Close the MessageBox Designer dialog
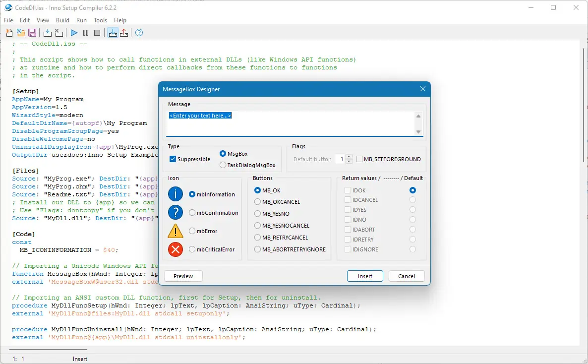 (x=422, y=89)
